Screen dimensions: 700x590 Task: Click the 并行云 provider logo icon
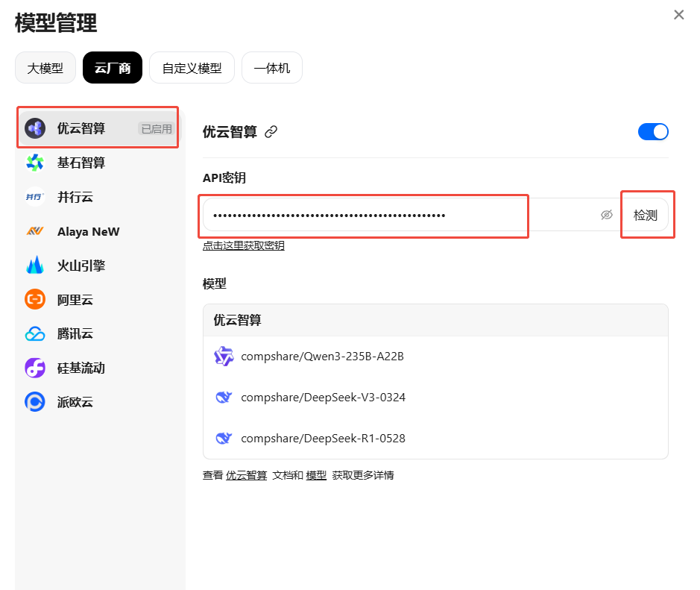(35, 197)
